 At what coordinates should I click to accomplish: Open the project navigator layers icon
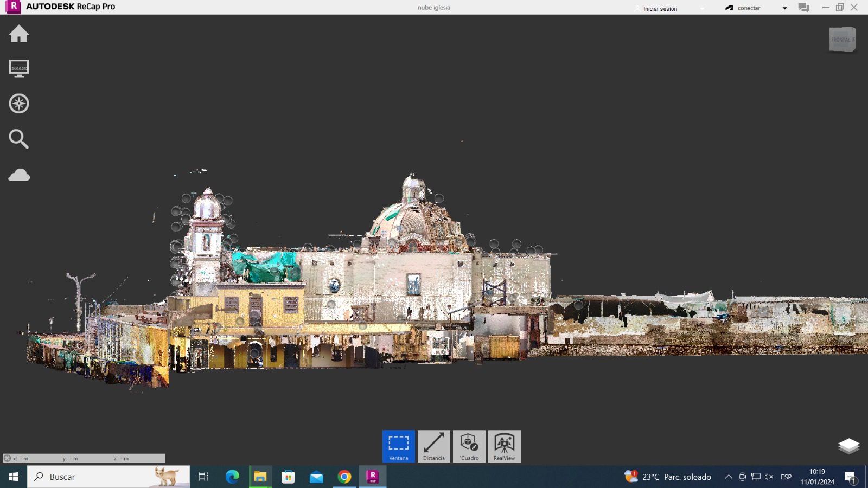coord(848,446)
